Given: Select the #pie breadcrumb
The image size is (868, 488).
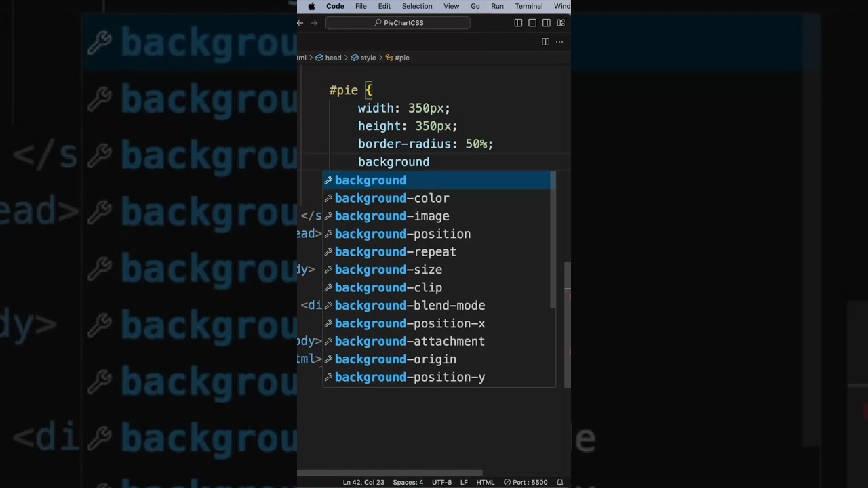Looking at the screenshot, I should coord(397,58).
